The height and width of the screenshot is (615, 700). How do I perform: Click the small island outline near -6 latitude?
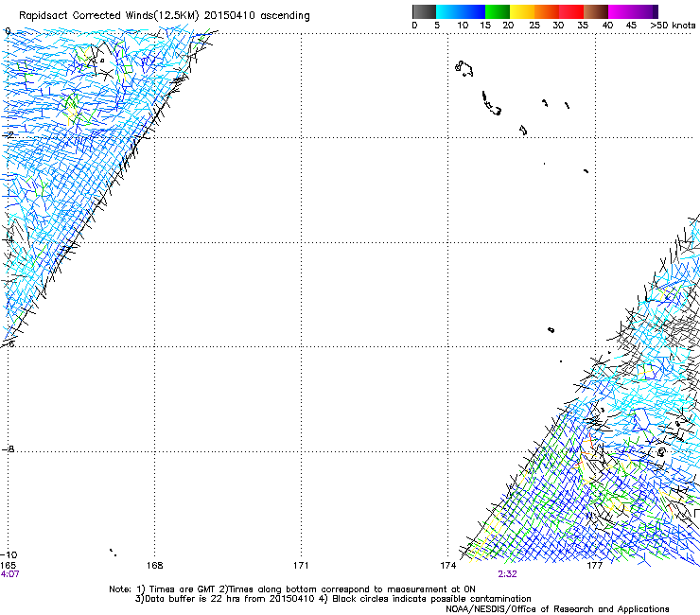point(551,330)
